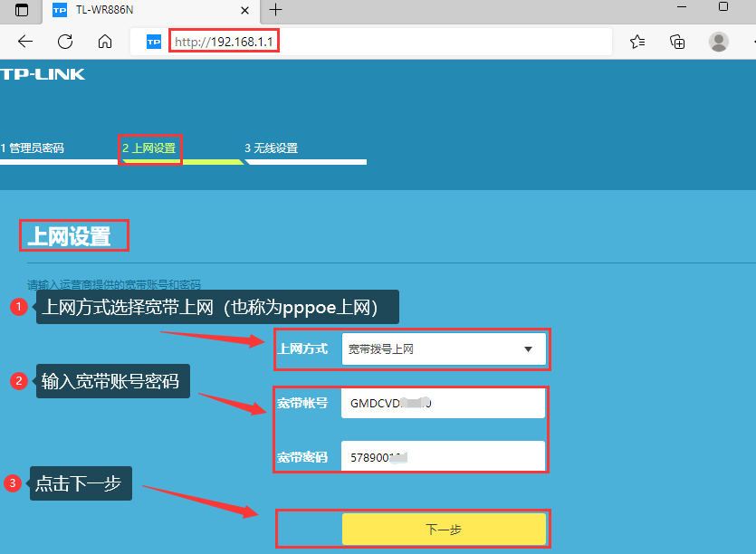
Task: Go to browser home page
Action: click(105, 42)
